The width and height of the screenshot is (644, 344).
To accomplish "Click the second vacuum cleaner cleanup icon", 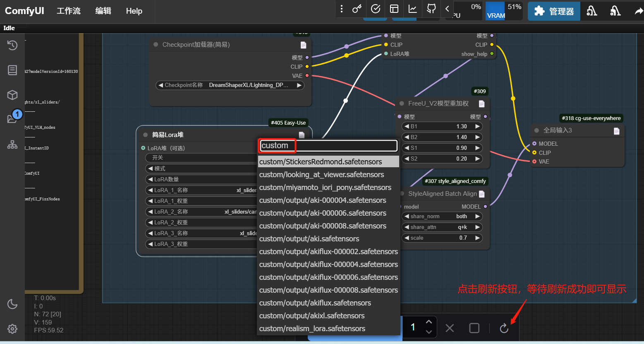I will coord(615,11).
